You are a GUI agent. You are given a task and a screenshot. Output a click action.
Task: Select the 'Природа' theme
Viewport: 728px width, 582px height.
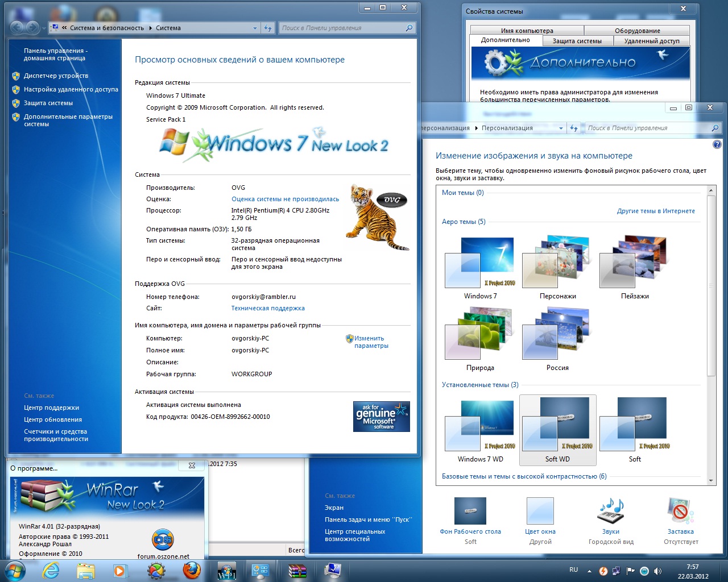480,340
